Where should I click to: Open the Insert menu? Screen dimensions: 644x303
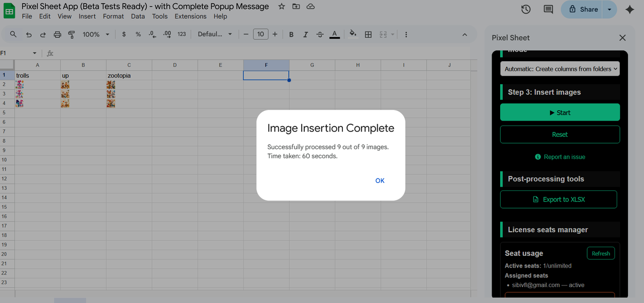(x=87, y=16)
